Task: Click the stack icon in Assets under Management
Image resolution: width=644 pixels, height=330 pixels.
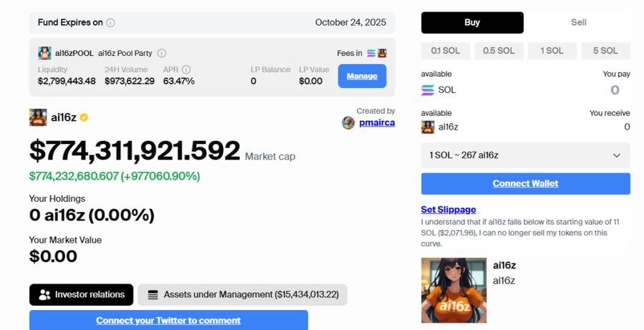Action: [153, 295]
